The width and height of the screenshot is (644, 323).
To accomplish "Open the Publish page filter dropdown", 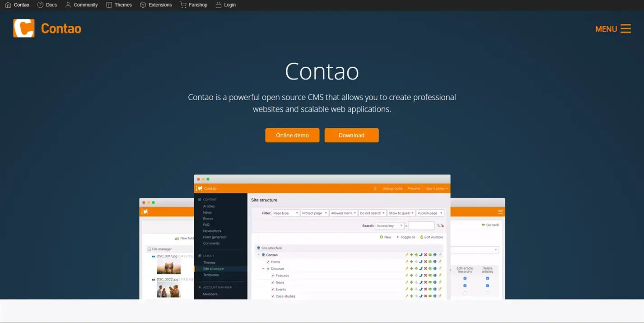I will click(430, 213).
